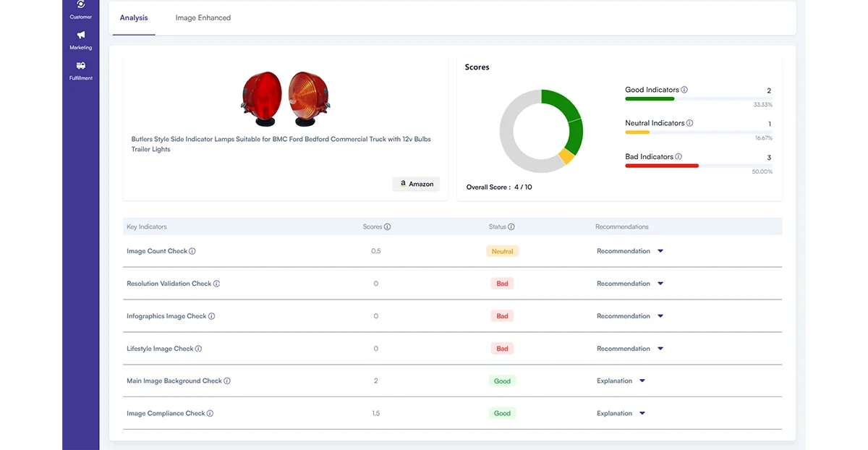Switch to the Analysis tab
This screenshot has width=868, height=450.
coord(134,18)
